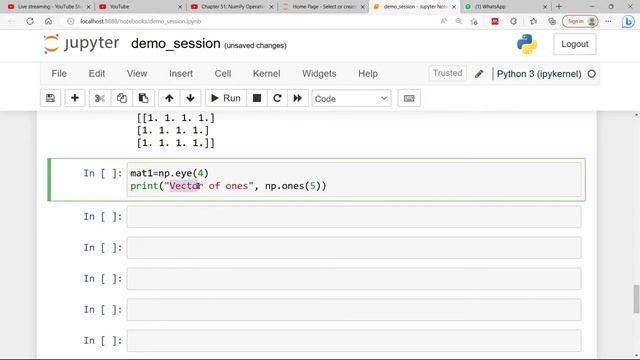Screen dimensions: 640x360
Task: Open browser collections icon
Action: coord(552,21)
